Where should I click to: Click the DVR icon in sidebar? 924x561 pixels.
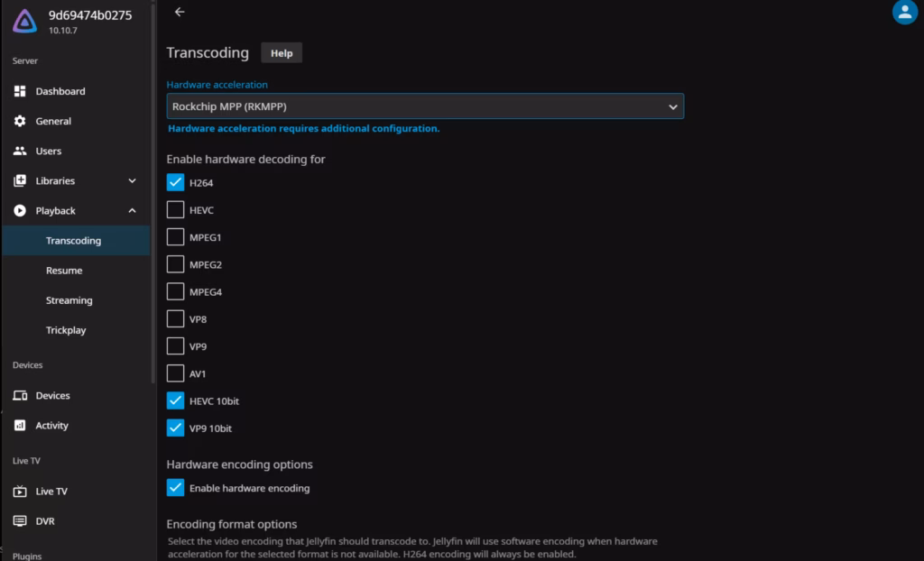tap(20, 521)
